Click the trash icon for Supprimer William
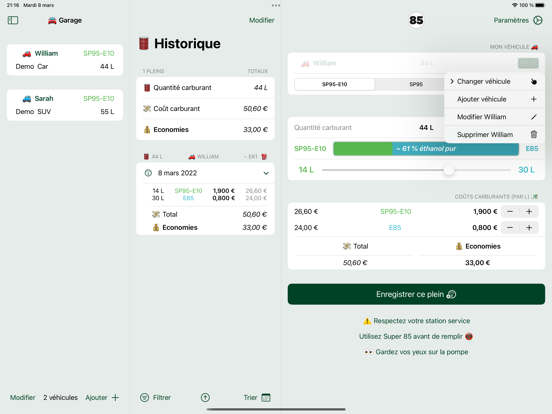 tap(534, 134)
